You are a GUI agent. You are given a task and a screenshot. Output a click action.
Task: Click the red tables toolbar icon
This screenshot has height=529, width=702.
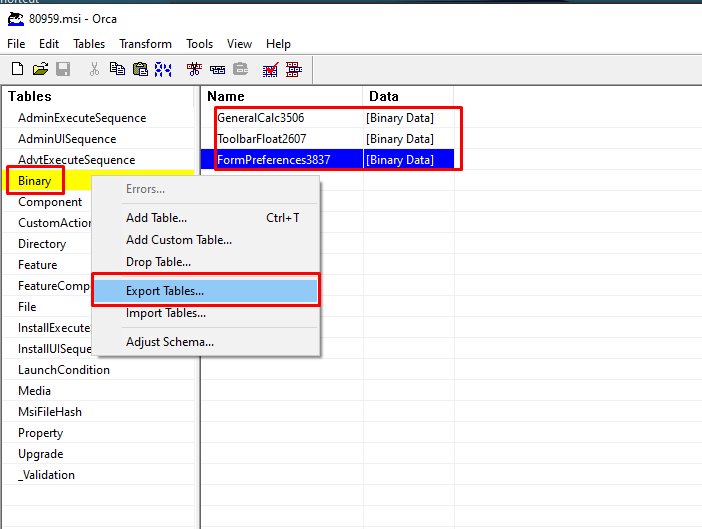coord(294,69)
